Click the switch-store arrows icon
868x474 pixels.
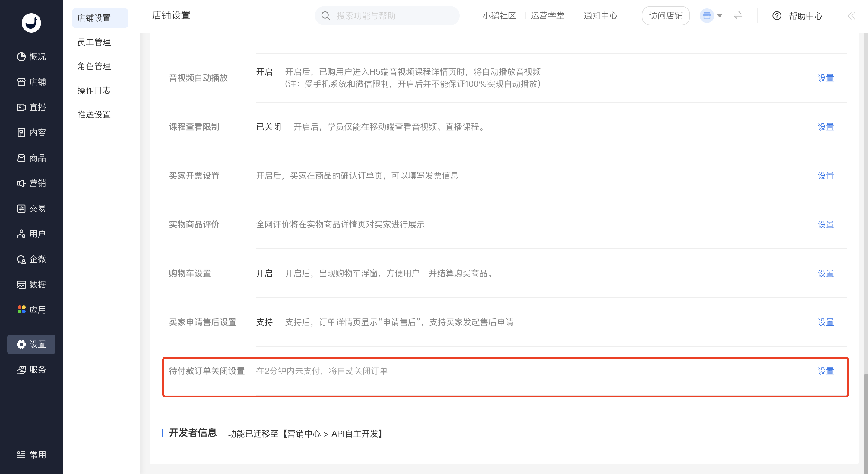(x=738, y=15)
